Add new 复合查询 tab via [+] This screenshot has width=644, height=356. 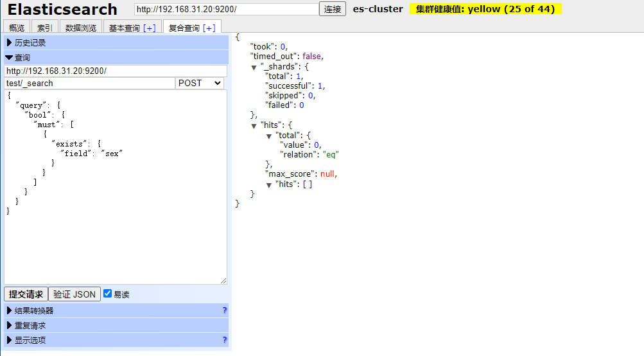coord(209,28)
